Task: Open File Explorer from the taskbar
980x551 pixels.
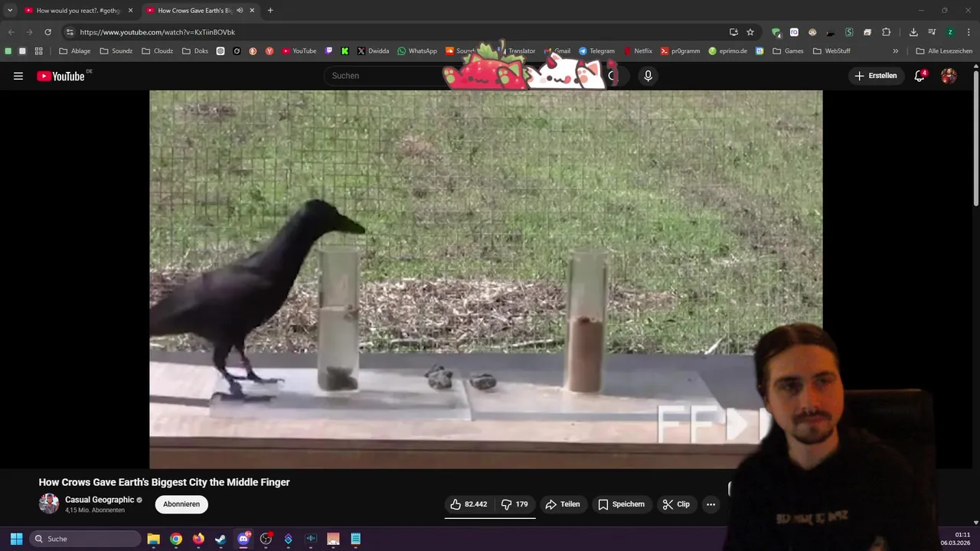Action: [x=153, y=539]
